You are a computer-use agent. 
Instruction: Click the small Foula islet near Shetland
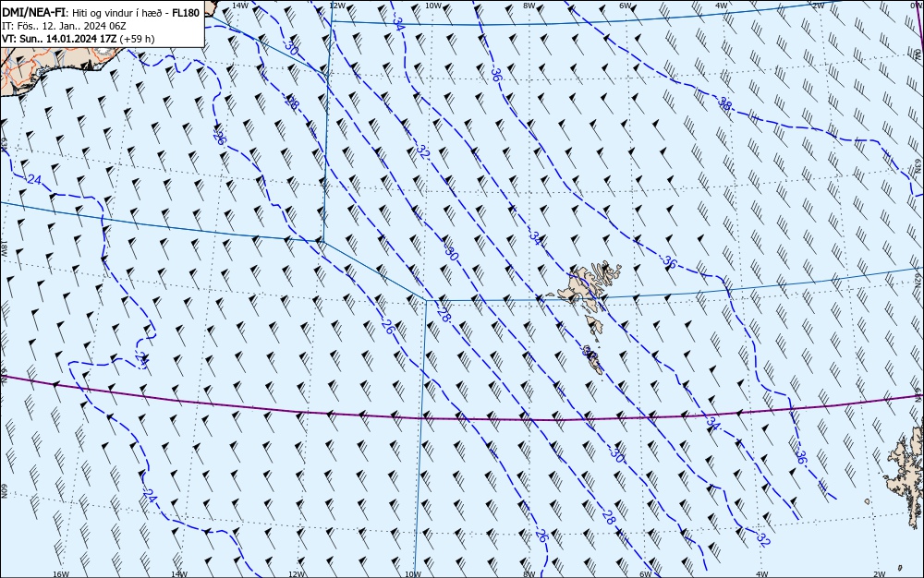(x=867, y=501)
